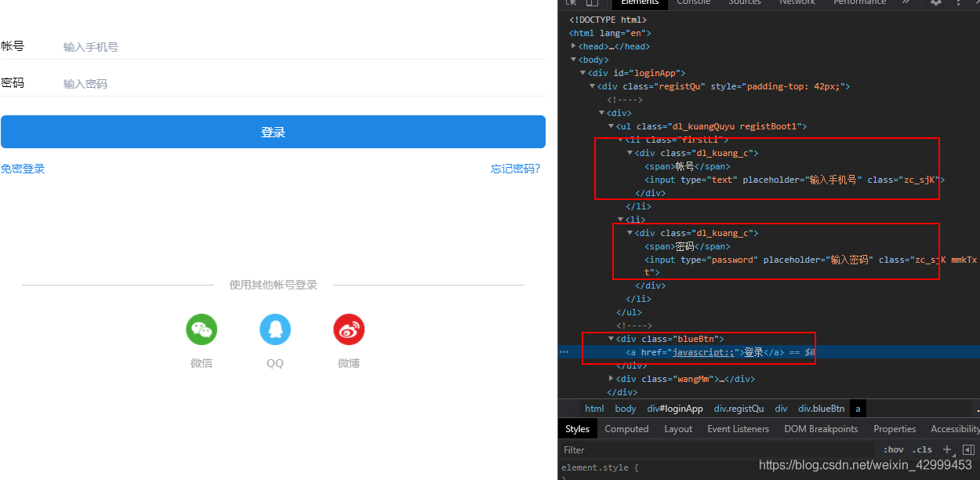Add a new style rule with plus icon

coord(947,449)
